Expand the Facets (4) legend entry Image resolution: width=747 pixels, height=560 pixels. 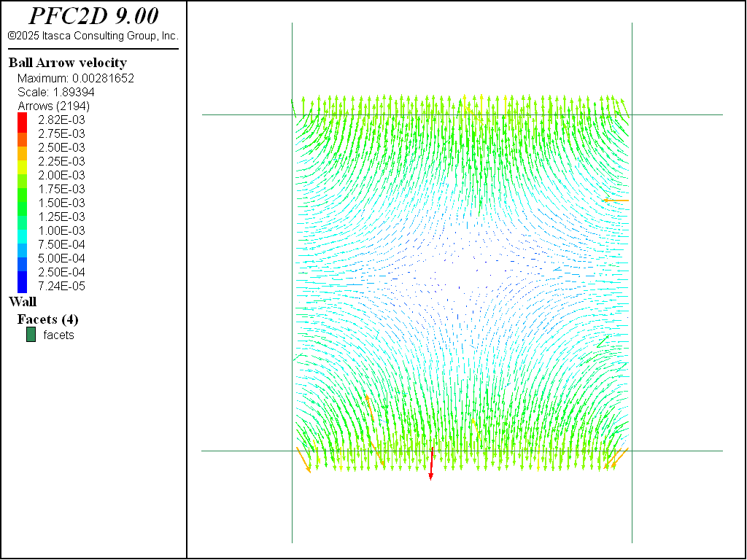(x=47, y=319)
